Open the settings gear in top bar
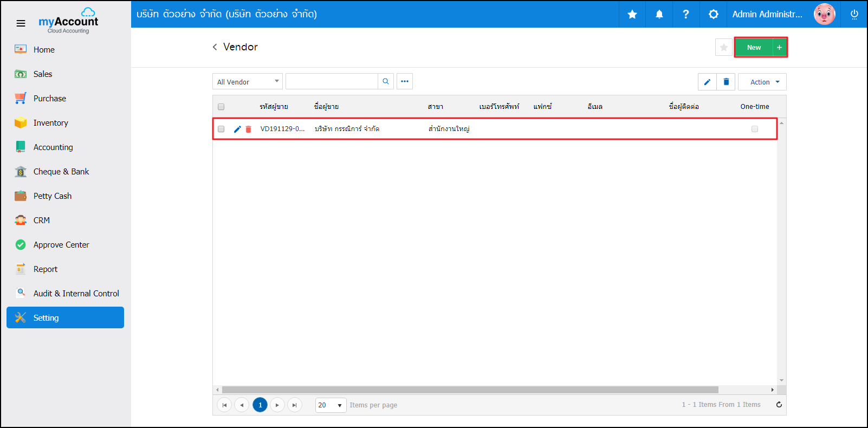This screenshot has height=428, width=868. 714,14
